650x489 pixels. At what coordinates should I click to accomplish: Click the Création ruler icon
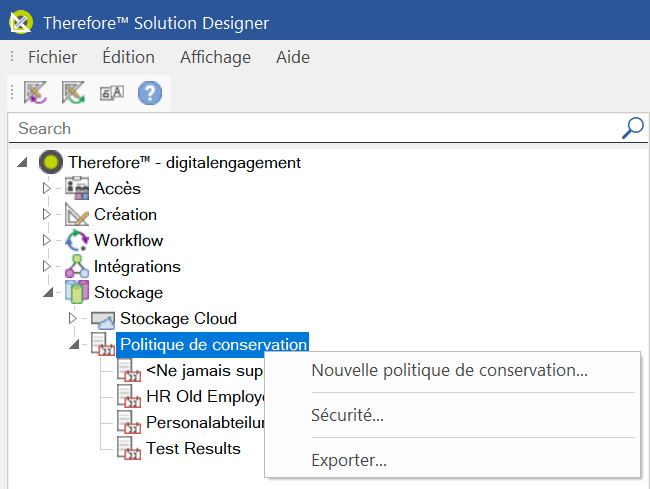pos(77,214)
